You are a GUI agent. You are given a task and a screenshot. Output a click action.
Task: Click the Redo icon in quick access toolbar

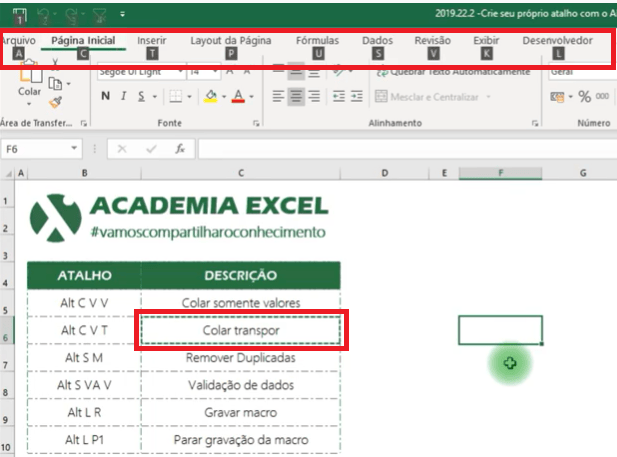point(71,15)
